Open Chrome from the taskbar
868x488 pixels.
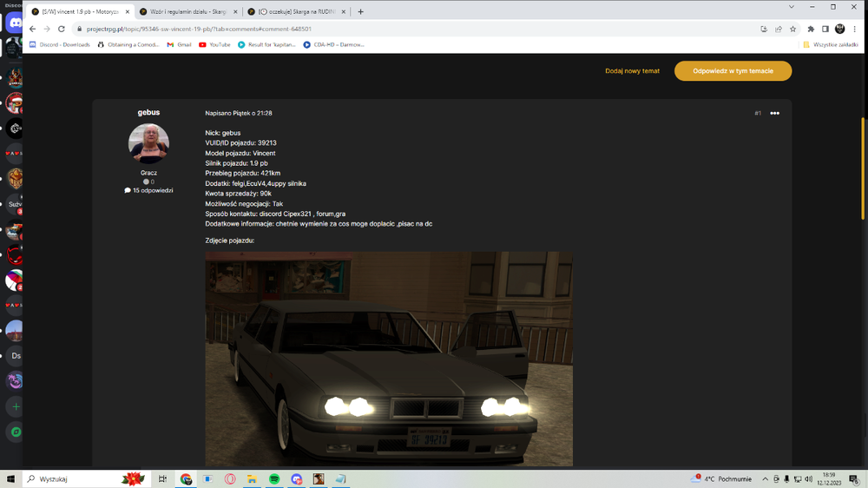186,479
